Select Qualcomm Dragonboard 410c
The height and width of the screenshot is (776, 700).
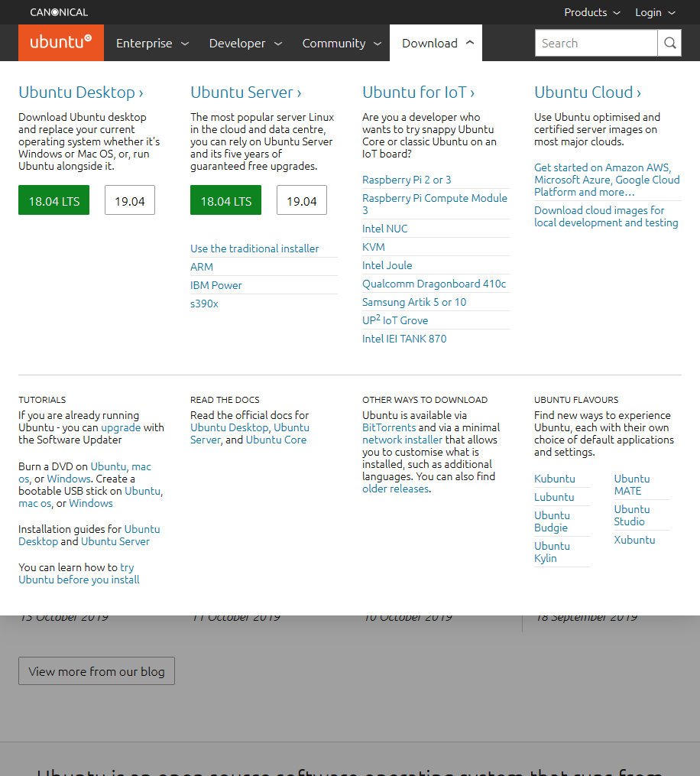(x=434, y=284)
